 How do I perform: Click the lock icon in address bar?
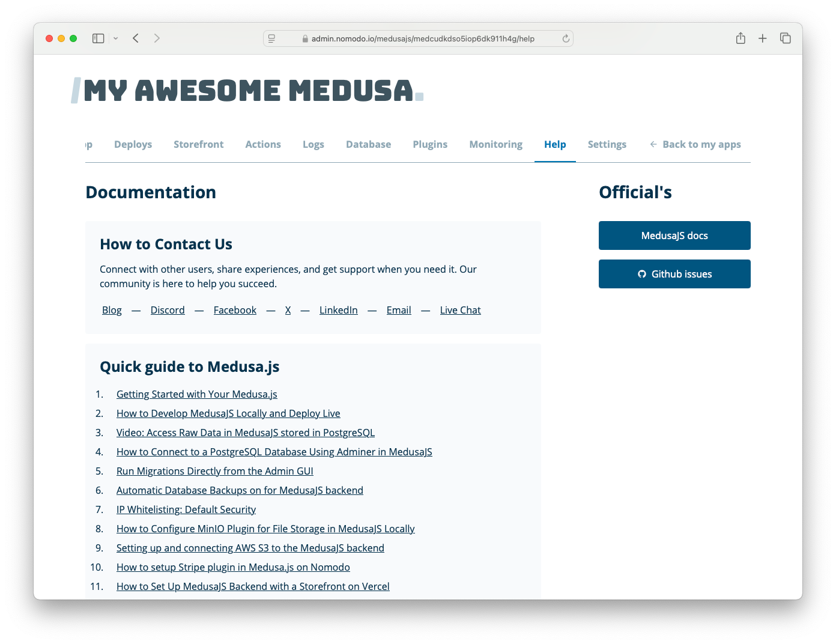pyautogui.click(x=305, y=38)
